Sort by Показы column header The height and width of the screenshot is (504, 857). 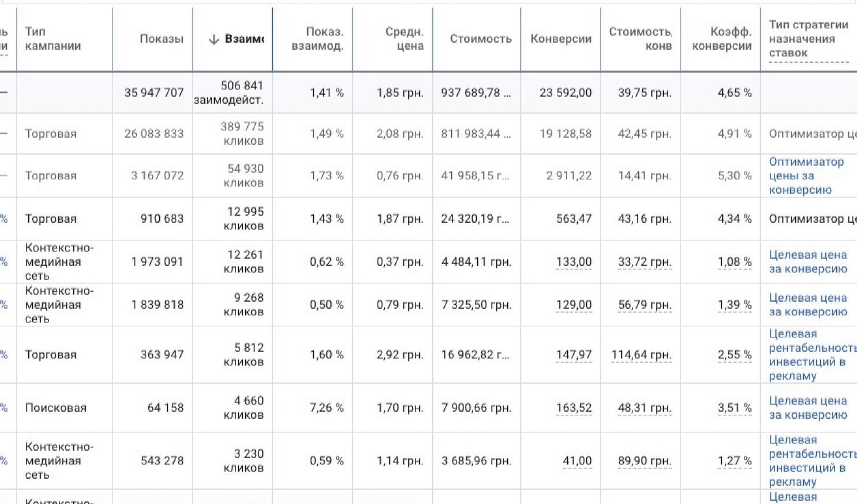[161, 39]
